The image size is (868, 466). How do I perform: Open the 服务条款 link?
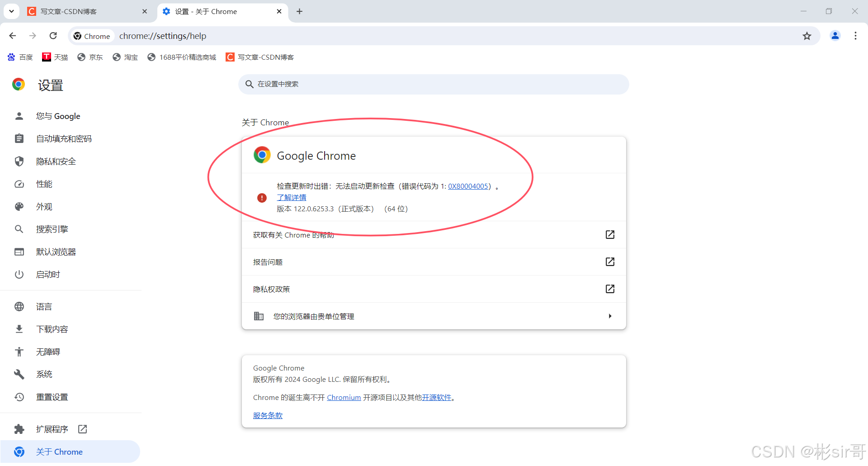click(268, 416)
